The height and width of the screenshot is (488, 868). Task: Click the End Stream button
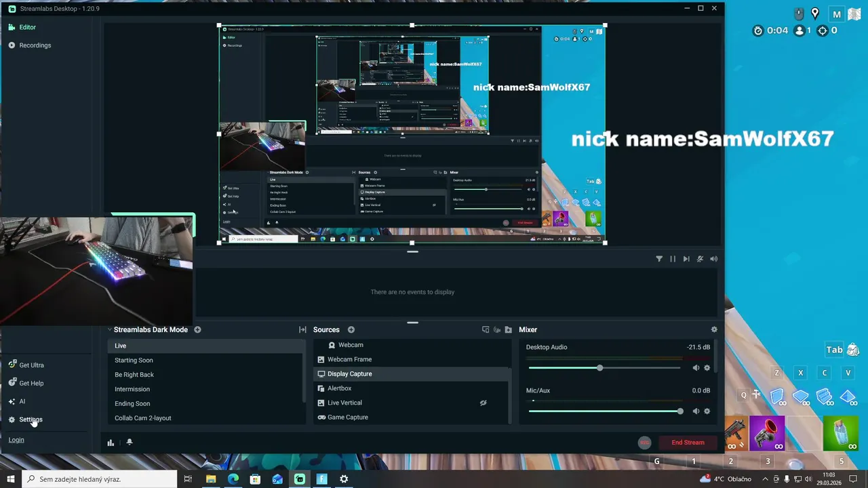688,443
